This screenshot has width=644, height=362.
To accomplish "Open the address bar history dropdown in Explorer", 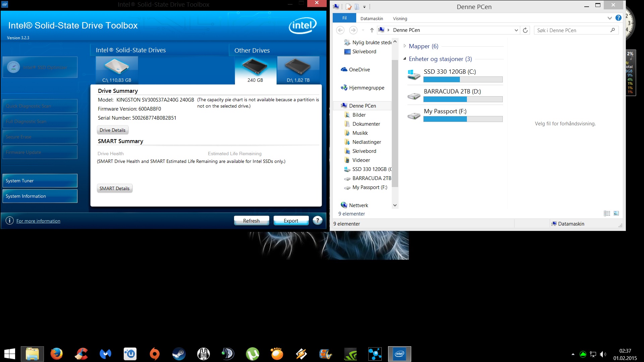I will click(x=516, y=30).
